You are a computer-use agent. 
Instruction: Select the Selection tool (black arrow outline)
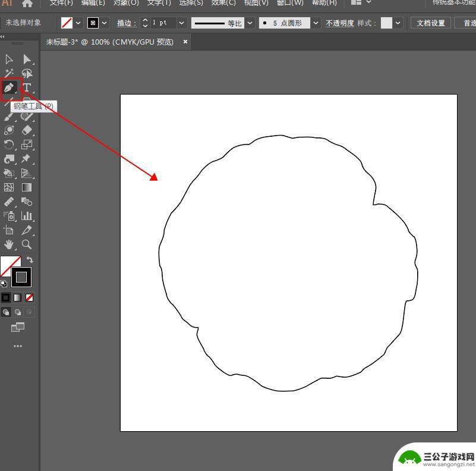pyautogui.click(x=9, y=59)
